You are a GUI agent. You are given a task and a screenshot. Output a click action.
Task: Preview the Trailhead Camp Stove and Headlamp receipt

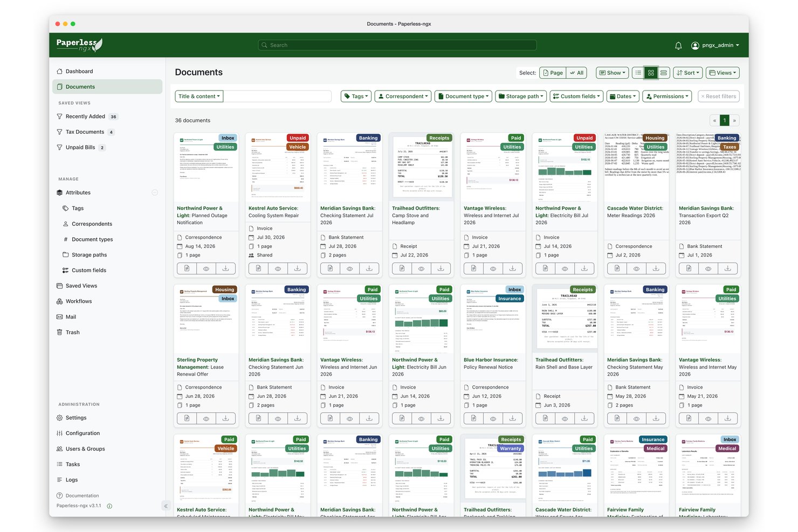point(421,268)
